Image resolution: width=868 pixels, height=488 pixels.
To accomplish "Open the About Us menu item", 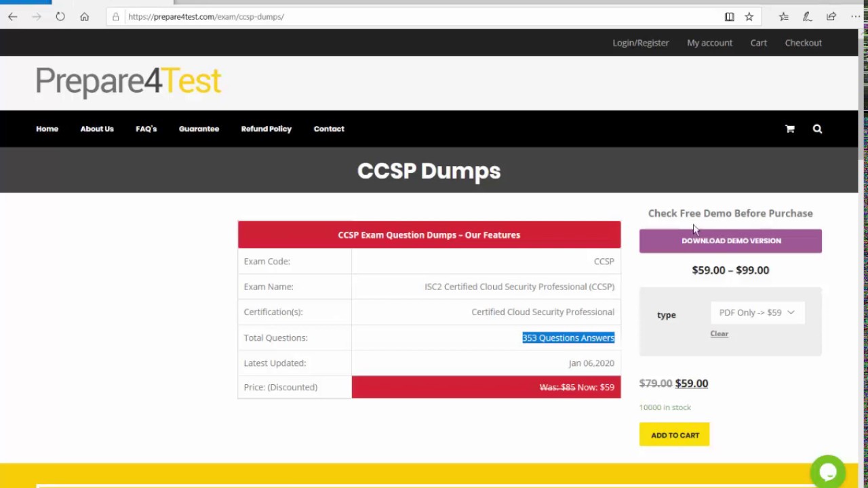I will pyautogui.click(x=97, y=129).
